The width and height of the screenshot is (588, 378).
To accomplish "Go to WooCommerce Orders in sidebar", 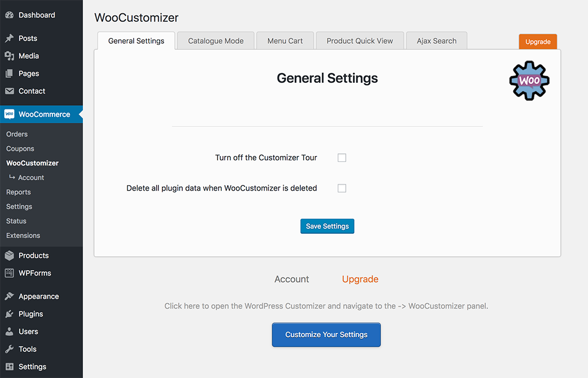I will click(x=17, y=135).
